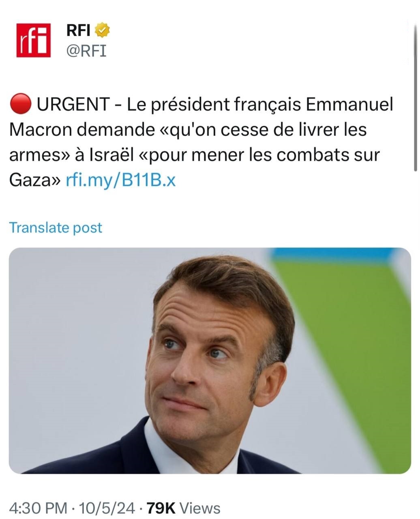Click the word URGENT in the post
Viewport: 420px width, 519px height.
pos(73,105)
